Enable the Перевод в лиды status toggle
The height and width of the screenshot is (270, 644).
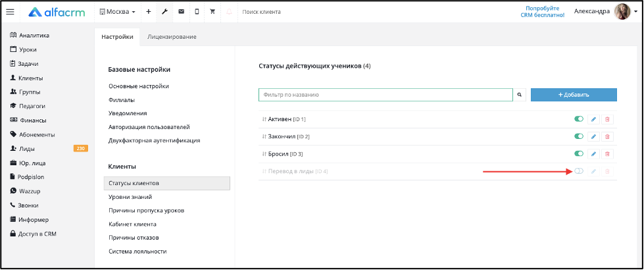coord(579,171)
